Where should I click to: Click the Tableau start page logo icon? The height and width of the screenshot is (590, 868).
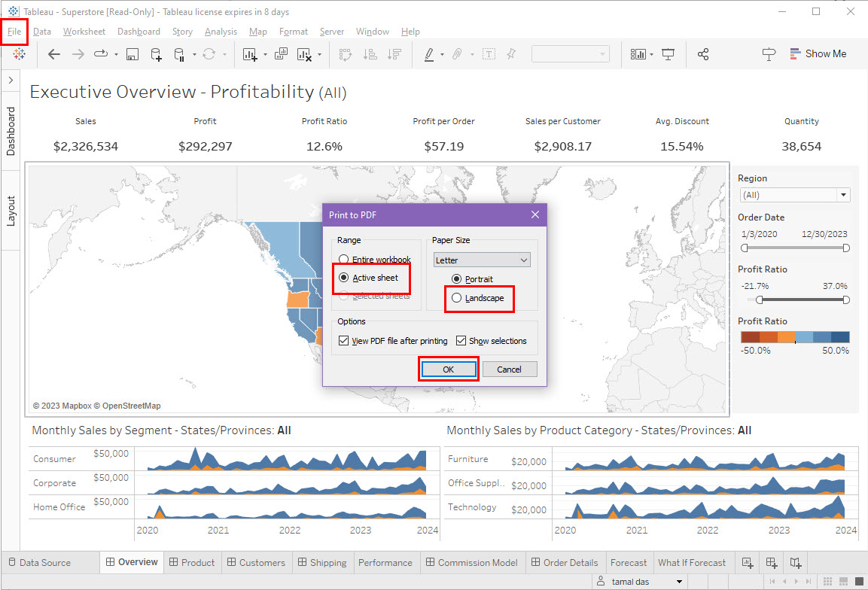19,53
